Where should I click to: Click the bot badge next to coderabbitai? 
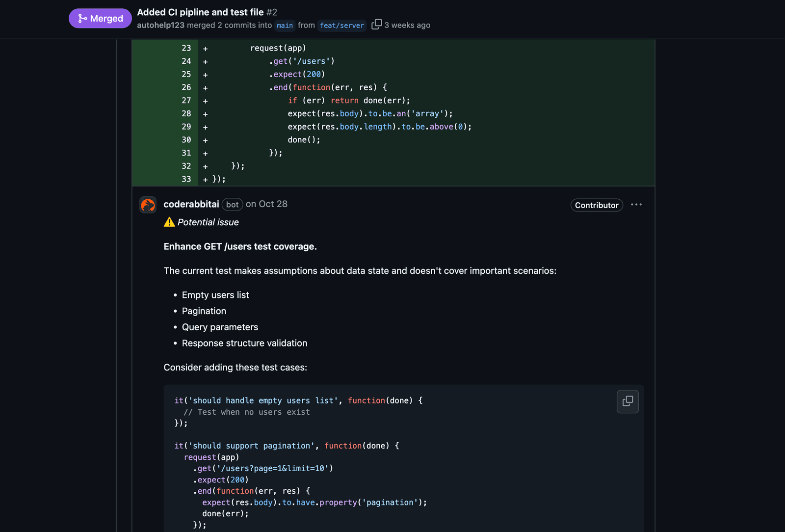click(232, 205)
